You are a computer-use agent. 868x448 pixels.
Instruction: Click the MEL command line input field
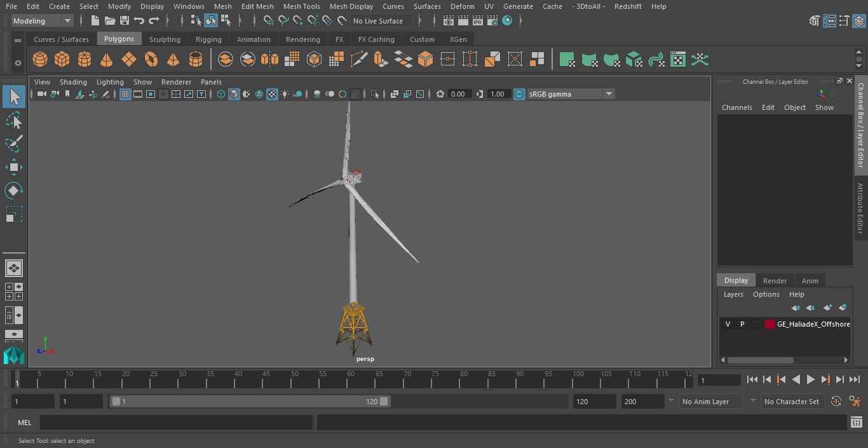(x=176, y=423)
